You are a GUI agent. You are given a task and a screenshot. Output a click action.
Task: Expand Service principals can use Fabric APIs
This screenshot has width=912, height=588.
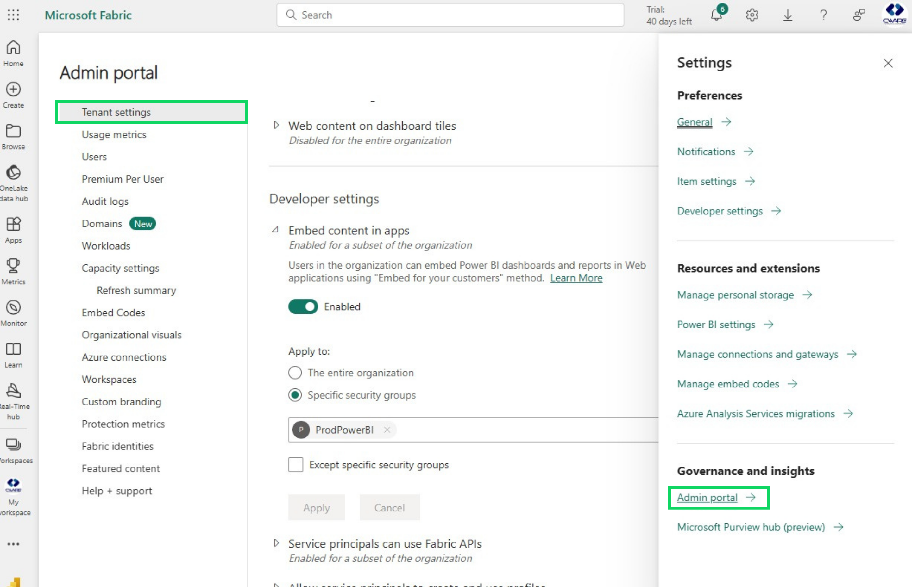pyautogui.click(x=276, y=543)
